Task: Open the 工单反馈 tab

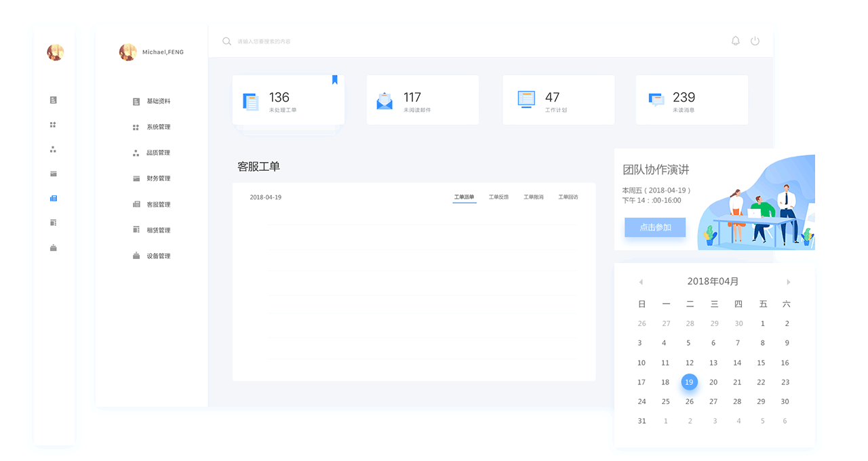Action: point(498,197)
